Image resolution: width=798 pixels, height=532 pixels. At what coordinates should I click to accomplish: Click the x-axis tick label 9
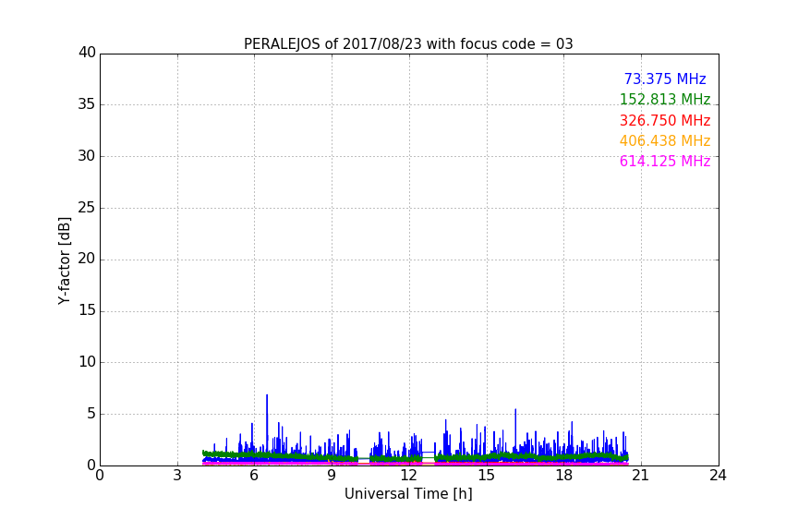click(332, 476)
